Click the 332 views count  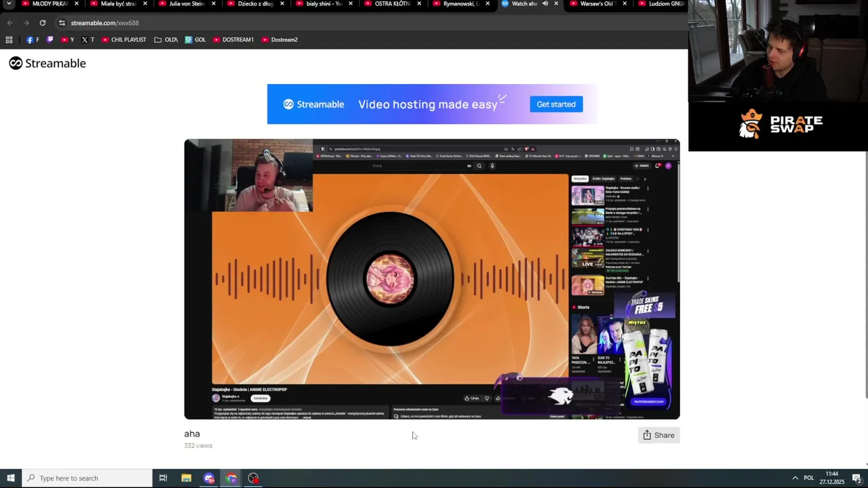click(x=198, y=445)
